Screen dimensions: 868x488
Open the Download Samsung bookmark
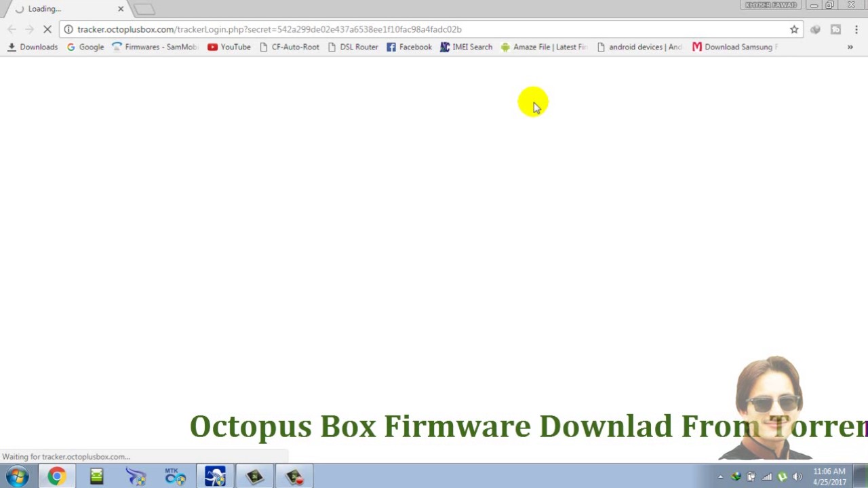point(735,47)
